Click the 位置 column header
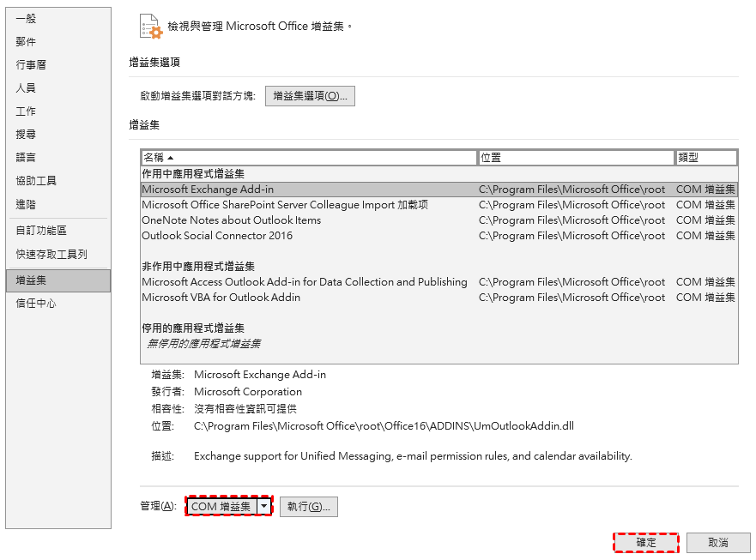Screen dimensions: 756x560 (577, 158)
